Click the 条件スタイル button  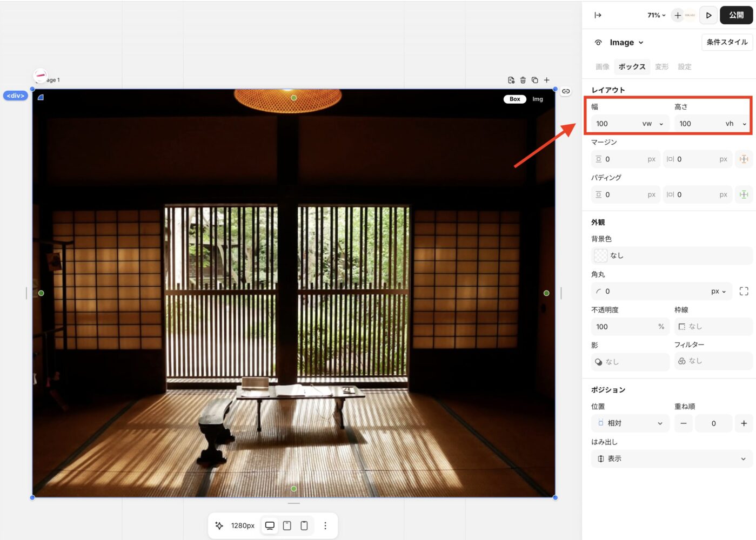tap(727, 42)
